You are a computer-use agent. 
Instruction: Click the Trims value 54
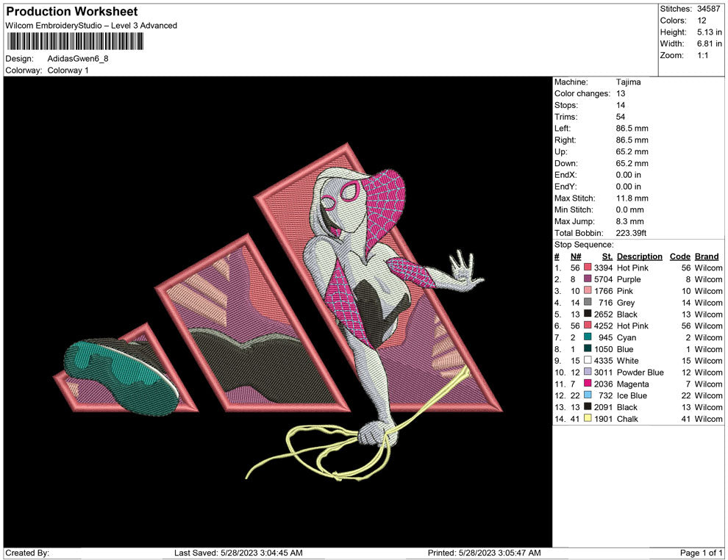point(621,117)
